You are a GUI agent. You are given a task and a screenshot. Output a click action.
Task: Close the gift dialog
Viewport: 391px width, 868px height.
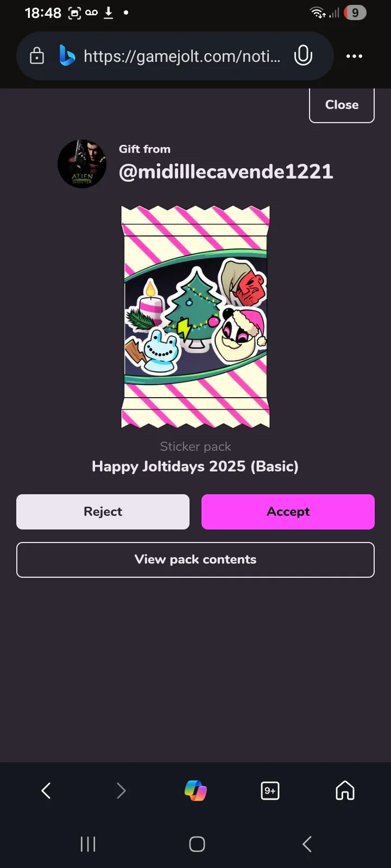tap(342, 105)
